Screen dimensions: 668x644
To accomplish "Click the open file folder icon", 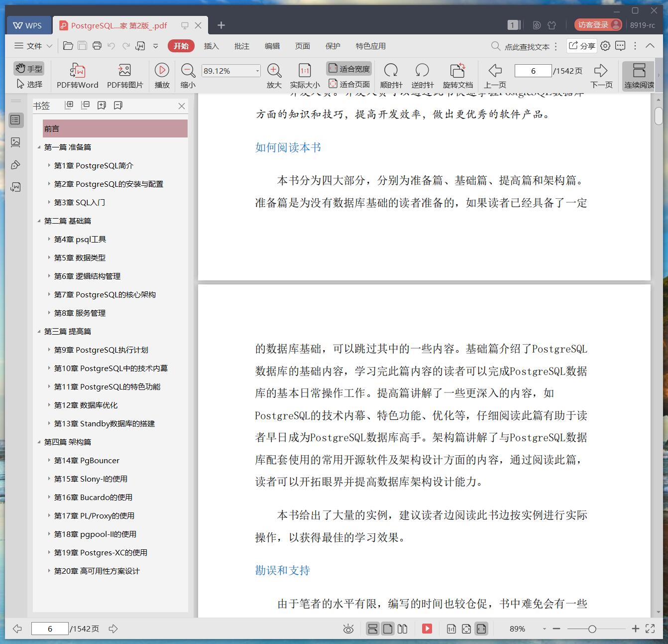I will (68, 46).
